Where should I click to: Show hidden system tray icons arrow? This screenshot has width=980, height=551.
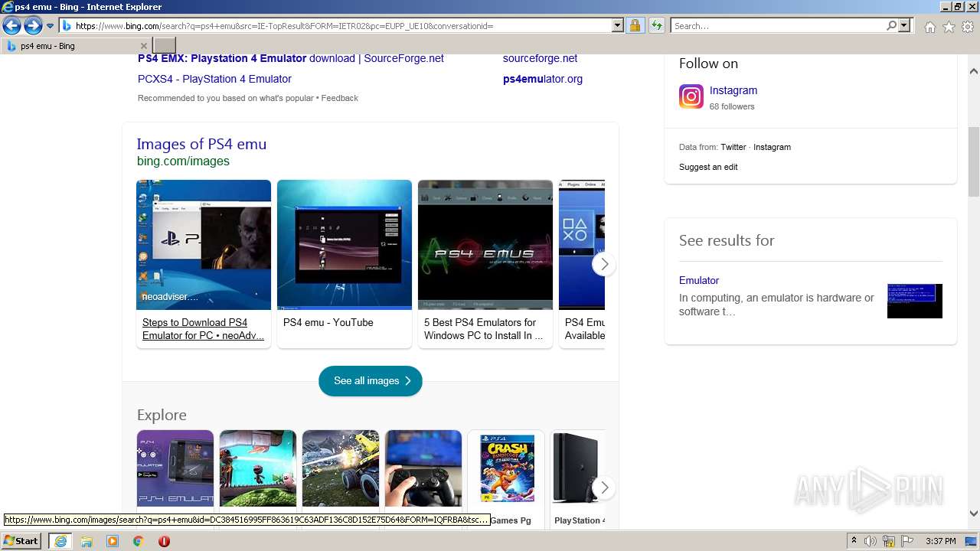point(854,541)
